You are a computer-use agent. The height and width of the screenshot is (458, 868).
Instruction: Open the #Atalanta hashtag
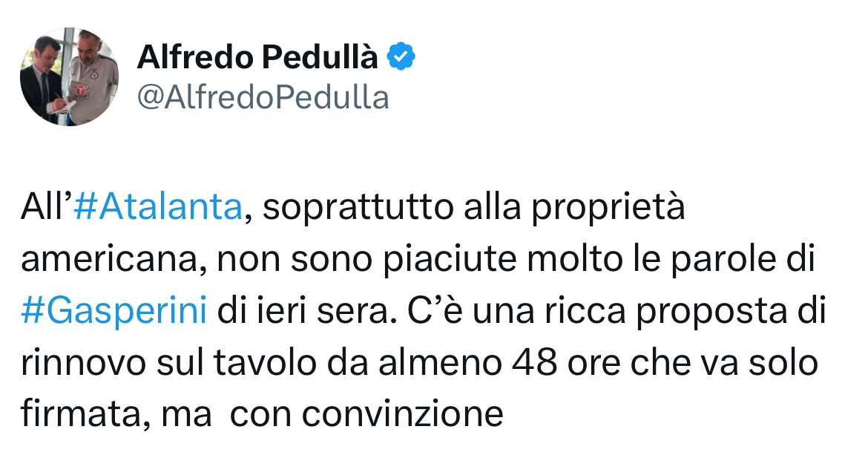[158, 209]
